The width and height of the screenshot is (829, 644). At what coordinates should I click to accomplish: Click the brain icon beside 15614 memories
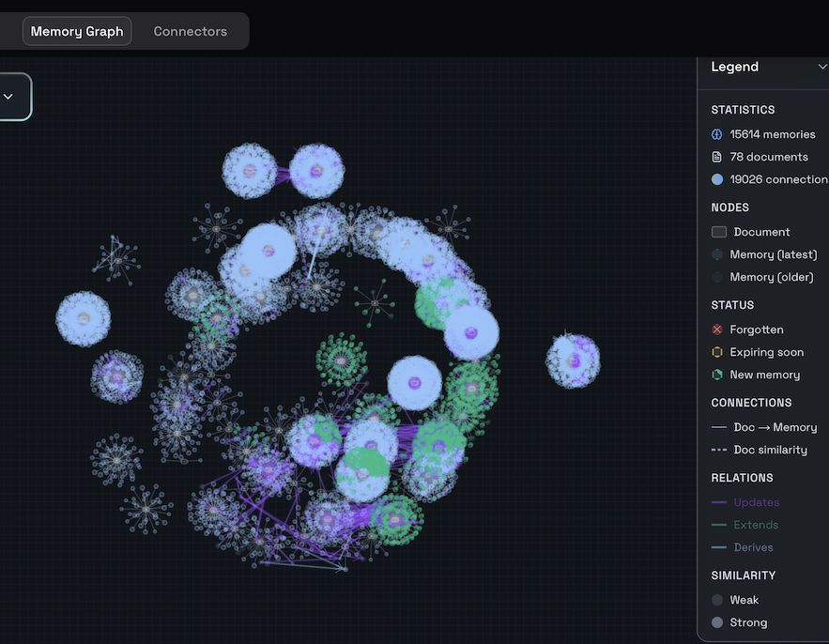[x=717, y=134]
